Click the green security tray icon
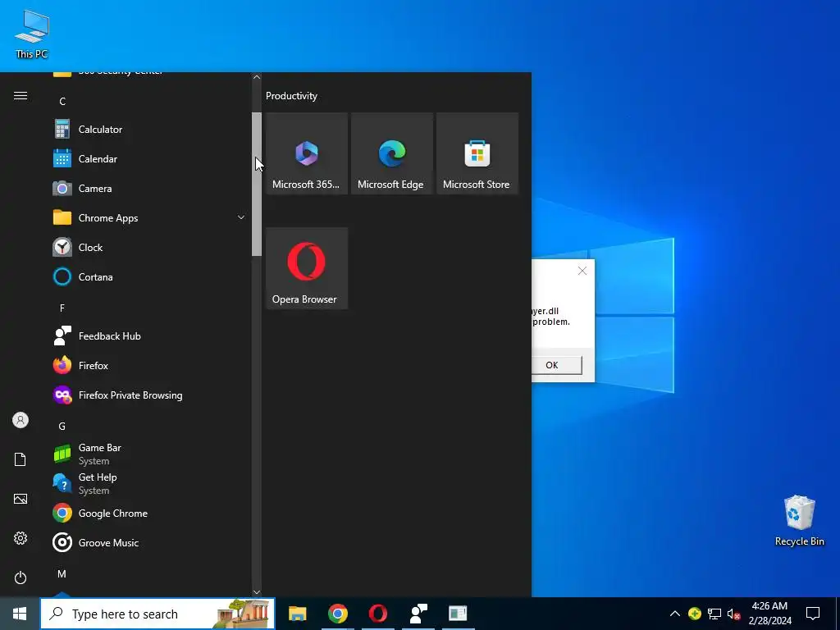840x630 pixels. click(x=694, y=614)
